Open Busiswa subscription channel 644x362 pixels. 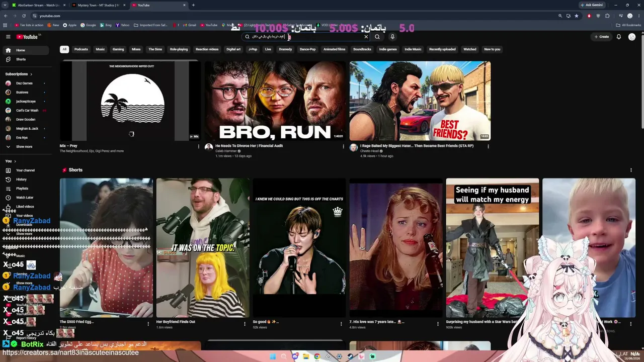26,92
